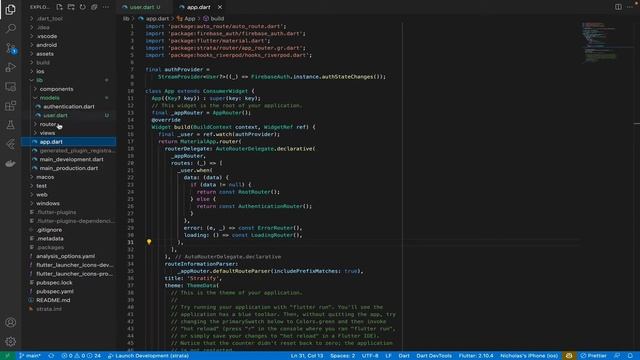The image size is (640, 360).
Task: Click the yellow debug icon in status bar
Action: (569, 356)
